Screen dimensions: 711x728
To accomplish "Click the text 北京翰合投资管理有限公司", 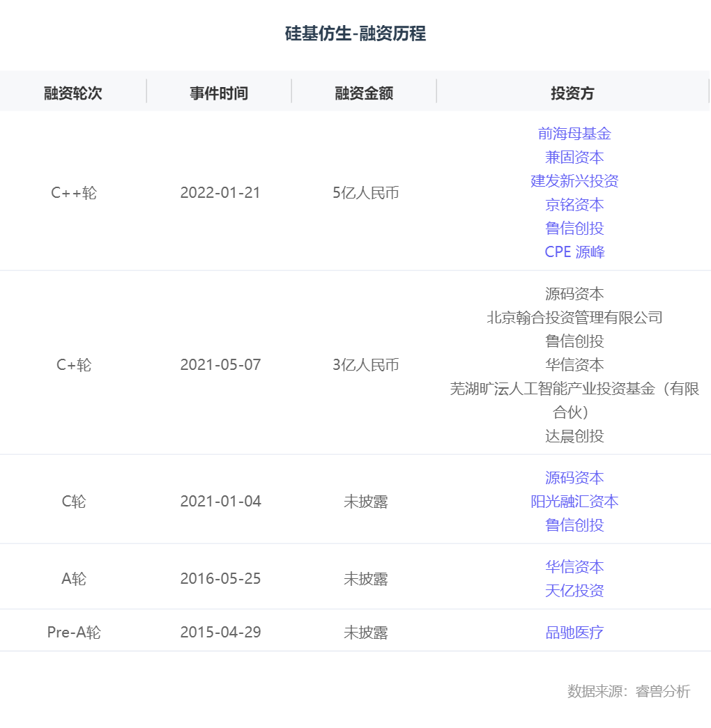I will tap(574, 318).
